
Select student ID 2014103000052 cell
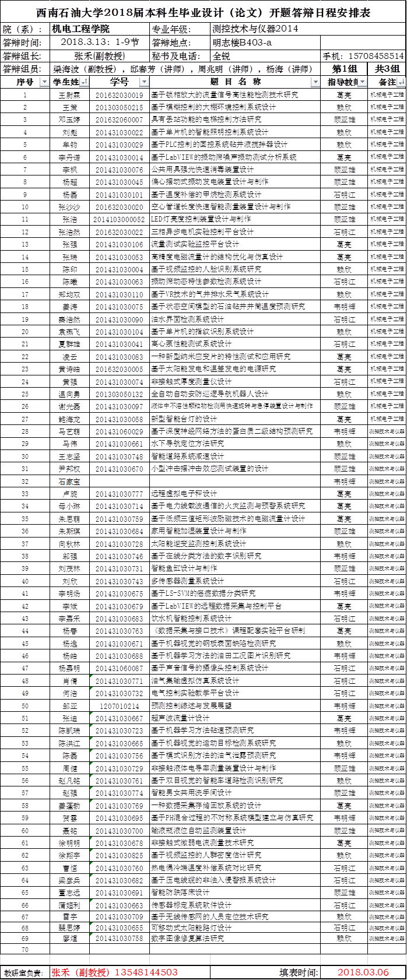point(120,219)
